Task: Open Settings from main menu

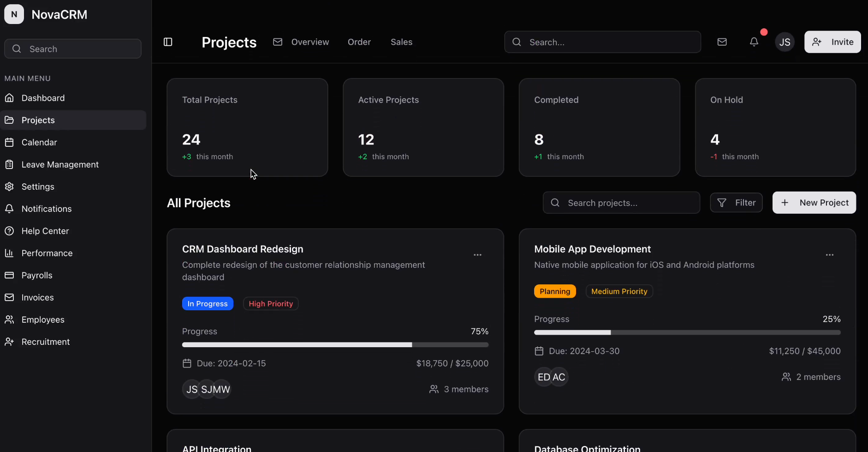Action: point(73,187)
